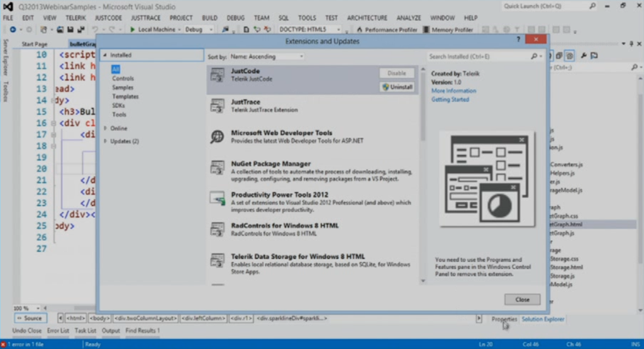644x349 pixels.
Task: Click the Solution Explorer flag preview icon
Action: click(x=594, y=55)
